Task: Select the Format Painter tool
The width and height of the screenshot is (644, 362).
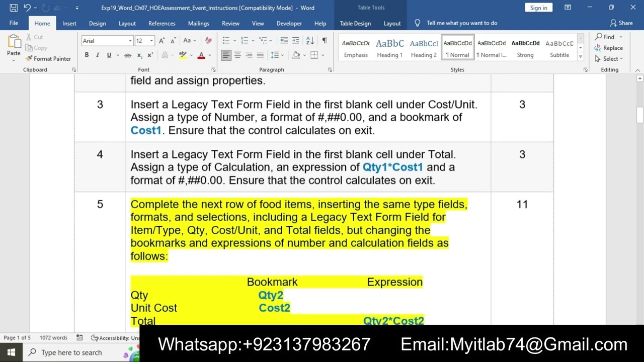Action: point(48,59)
